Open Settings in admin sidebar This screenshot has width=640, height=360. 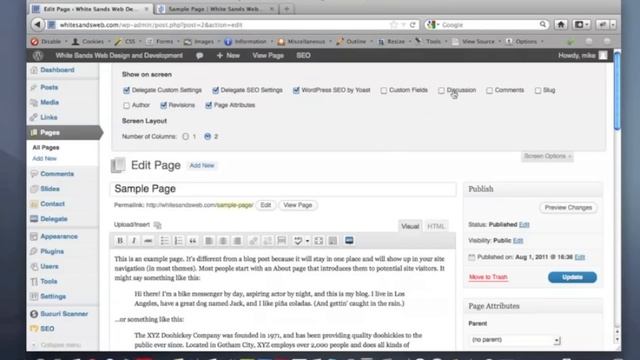click(53, 296)
